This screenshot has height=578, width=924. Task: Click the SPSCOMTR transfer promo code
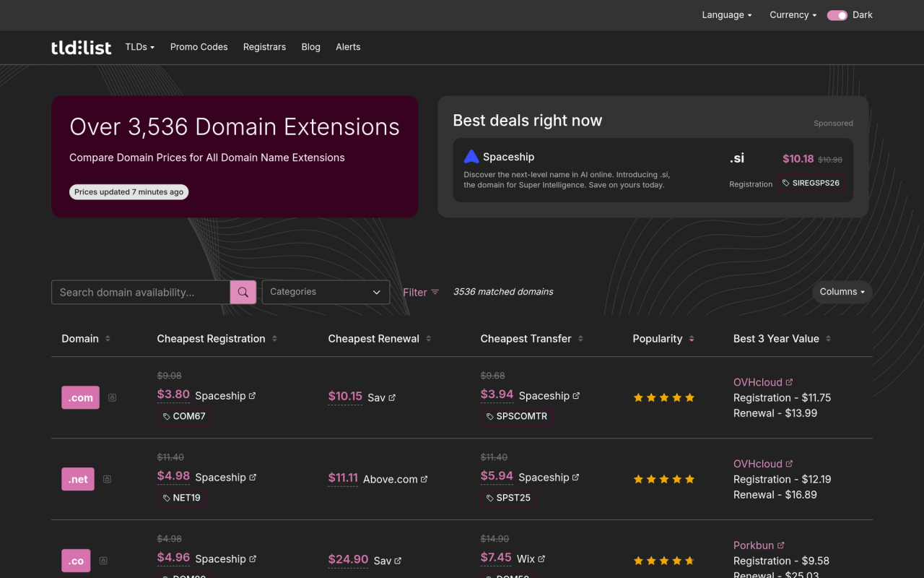(x=517, y=416)
